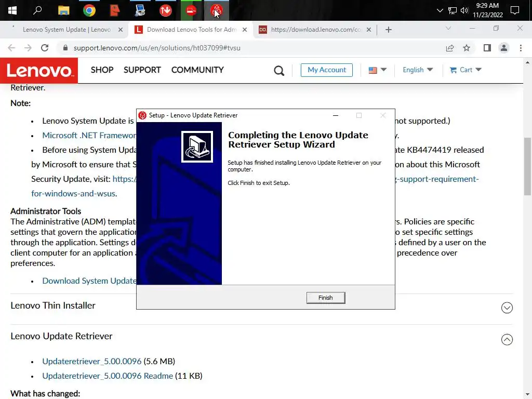Open Updateretriever_5.00.0096 download link
532x399 pixels.
[x=91, y=362]
